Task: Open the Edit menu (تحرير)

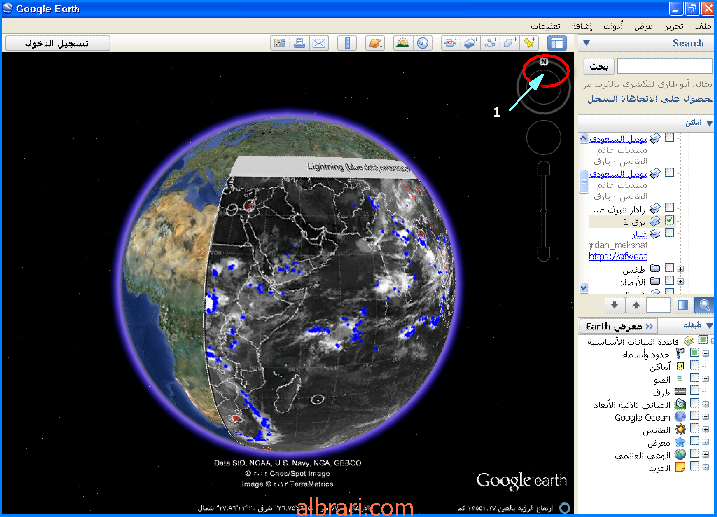Action: (674, 26)
